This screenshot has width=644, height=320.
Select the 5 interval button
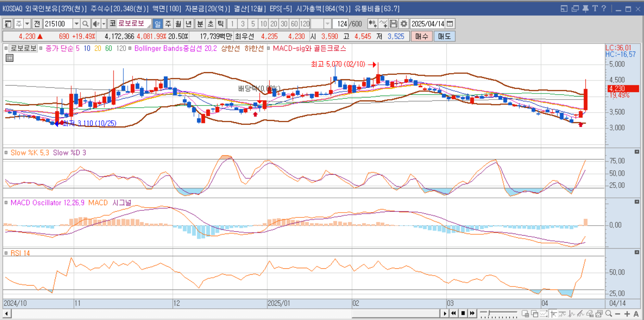pyautogui.click(x=252, y=24)
